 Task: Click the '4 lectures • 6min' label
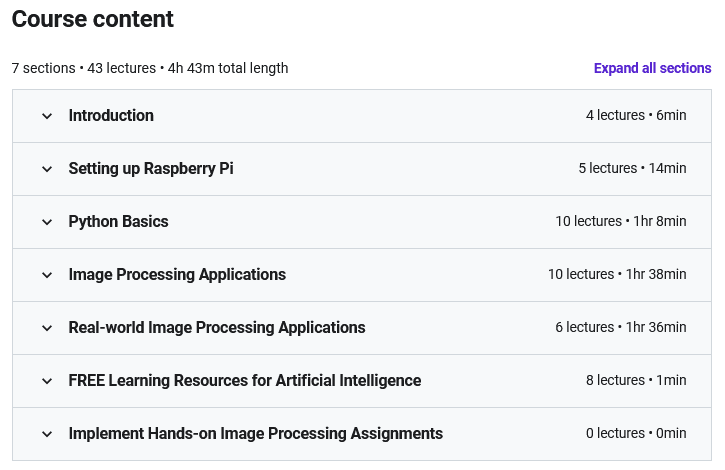click(x=636, y=116)
